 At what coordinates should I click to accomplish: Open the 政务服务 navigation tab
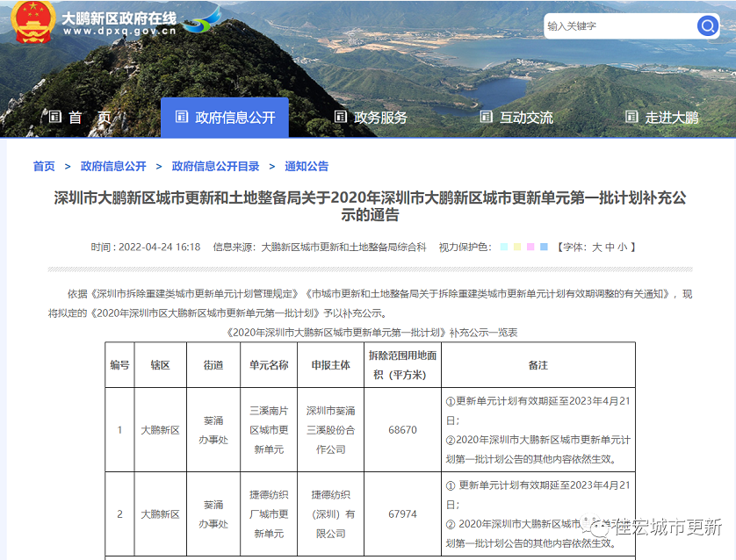(x=380, y=118)
